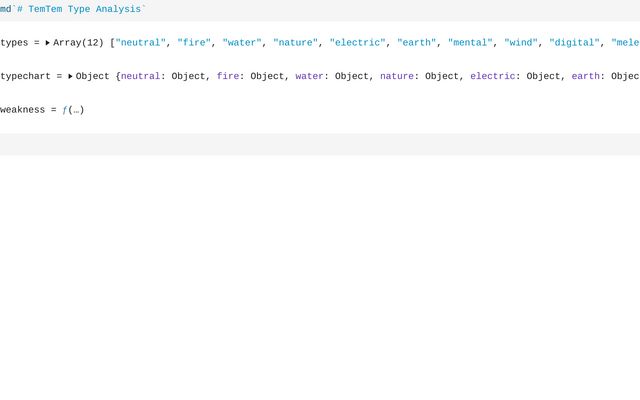Click the "nature" string in types array
640x400 pixels.
point(296,43)
